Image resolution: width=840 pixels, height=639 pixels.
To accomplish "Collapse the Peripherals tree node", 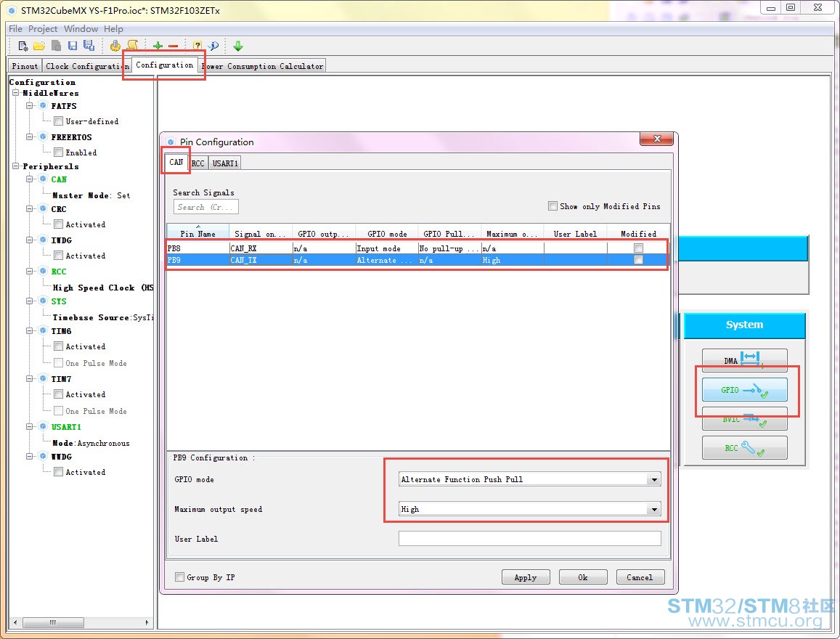I will coord(16,166).
